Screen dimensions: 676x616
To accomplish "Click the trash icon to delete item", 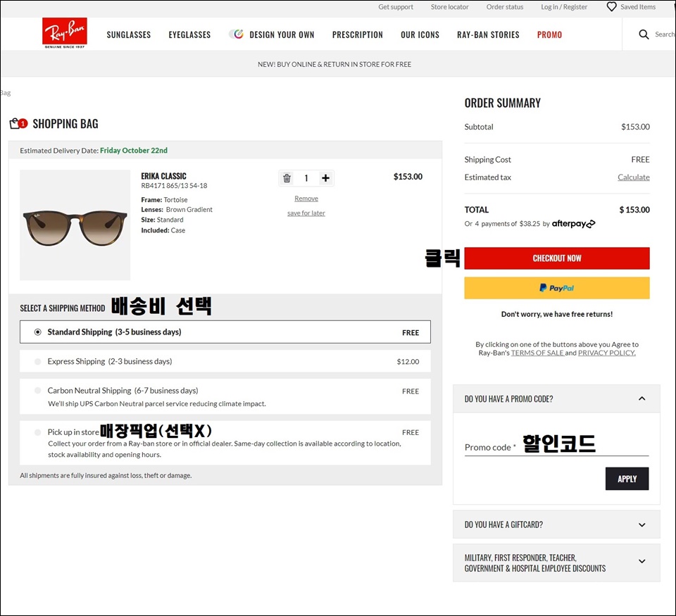I will tap(287, 178).
